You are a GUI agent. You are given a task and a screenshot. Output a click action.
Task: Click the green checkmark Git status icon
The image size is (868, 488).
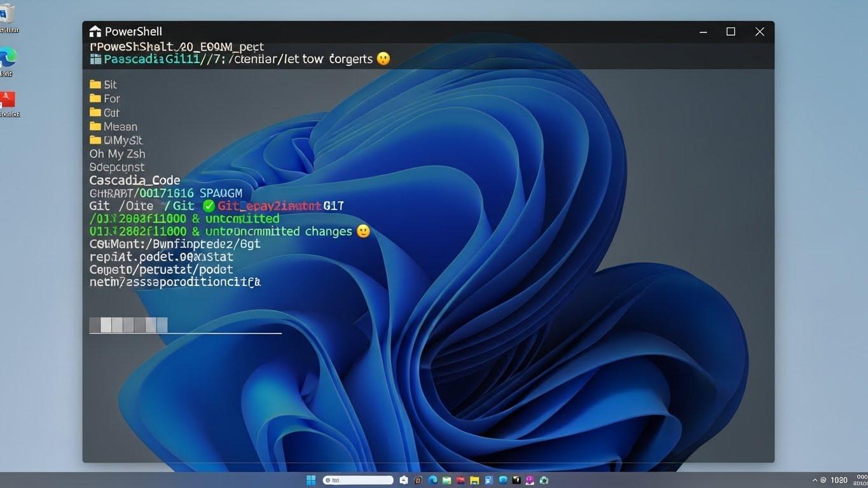pos(208,205)
